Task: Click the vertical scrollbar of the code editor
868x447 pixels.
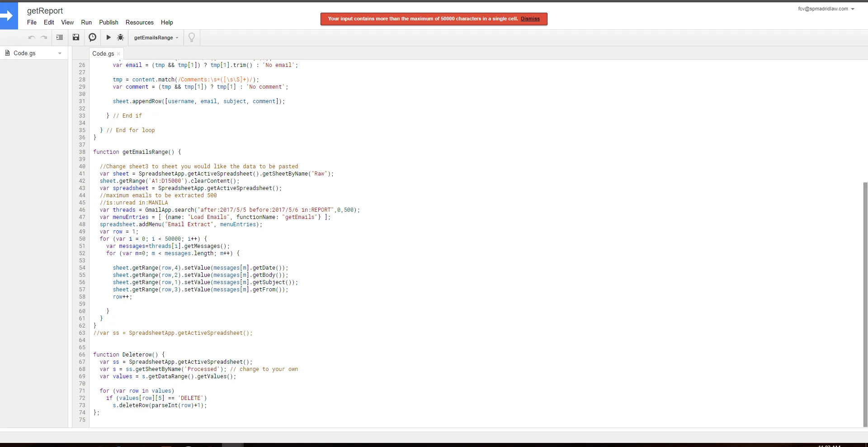Action: pyautogui.click(x=865, y=304)
